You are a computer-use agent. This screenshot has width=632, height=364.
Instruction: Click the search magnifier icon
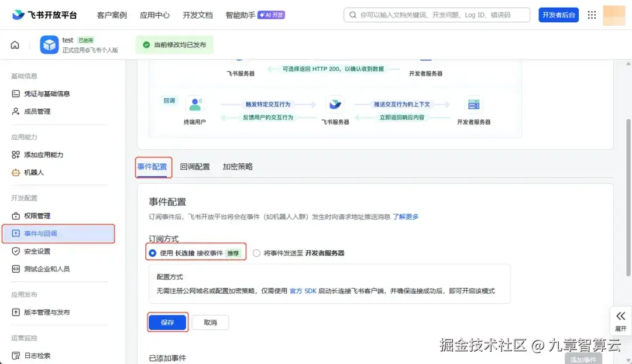pos(353,15)
